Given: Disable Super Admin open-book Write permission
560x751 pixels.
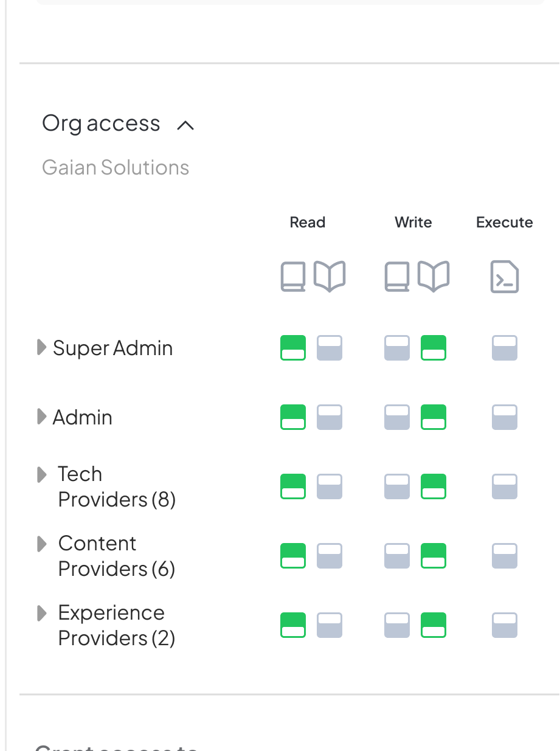Looking at the screenshot, I should [x=434, y=348].
